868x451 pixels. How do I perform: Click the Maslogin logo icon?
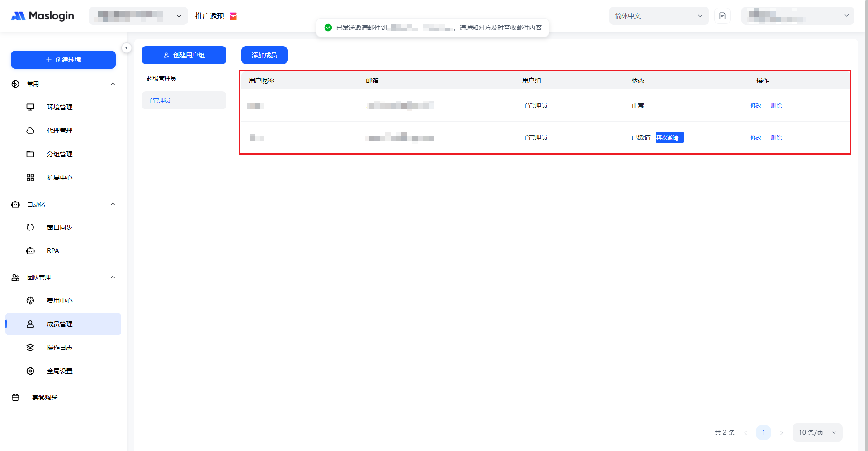pyautogui.click(x=18, y=16)
